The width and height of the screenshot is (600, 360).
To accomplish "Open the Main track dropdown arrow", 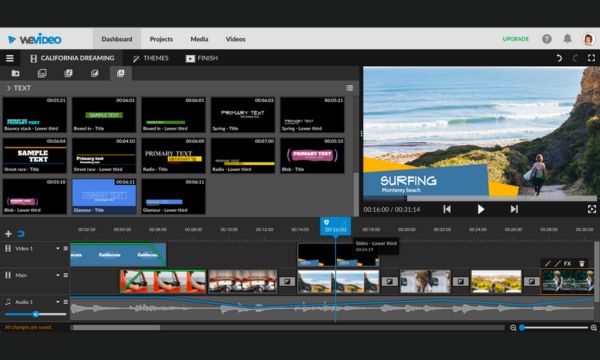I will point(58,275).
